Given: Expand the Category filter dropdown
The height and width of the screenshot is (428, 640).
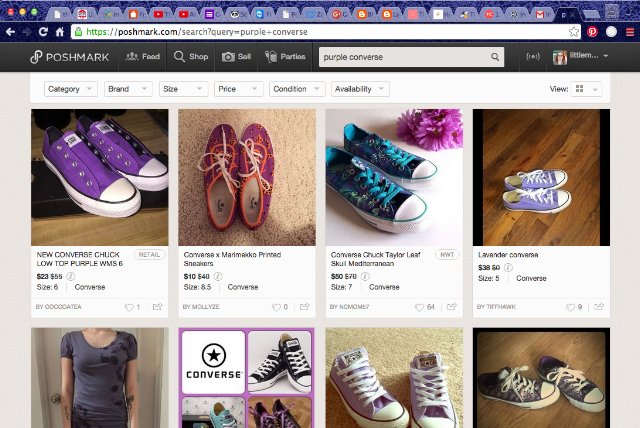Looking at the screenshot, I should (x=71, y=89).
